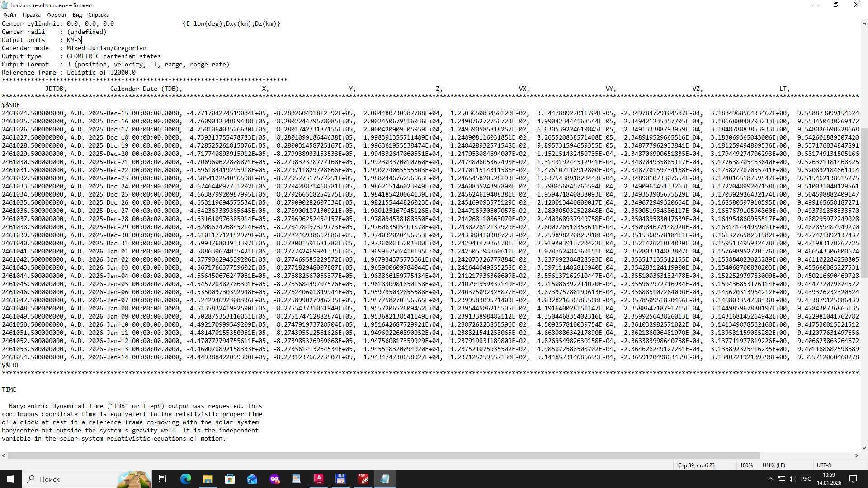Click the Стр 39, стлб 23 status entry
868x488 pixels.
click(x=696, y=465)
